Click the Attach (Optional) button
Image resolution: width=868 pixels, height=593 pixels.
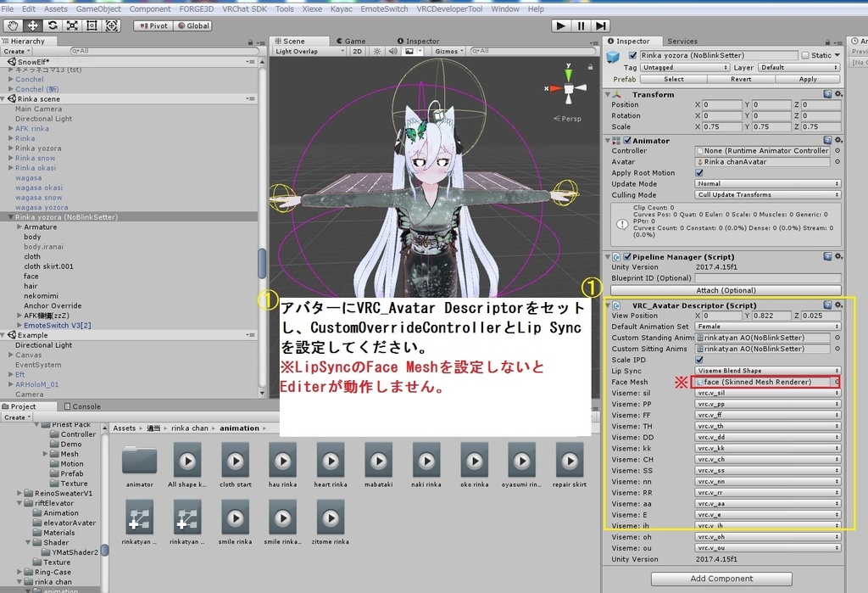point(726,290)
